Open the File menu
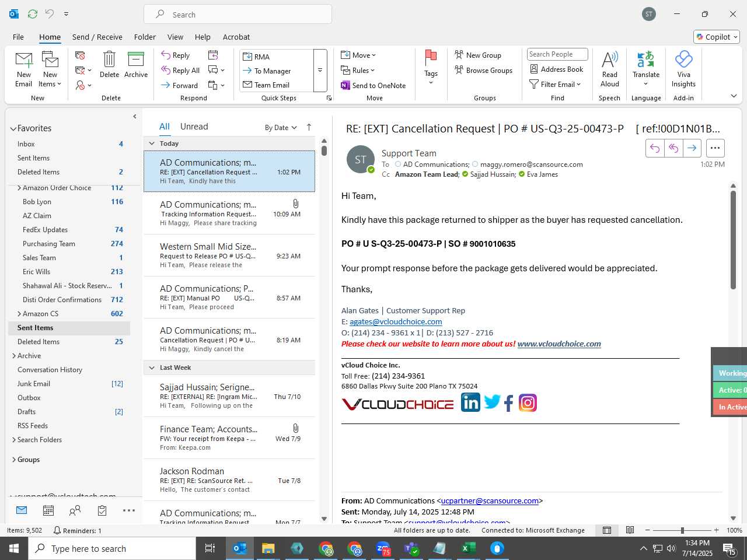 pyautogui.click(x=18, y=37)
